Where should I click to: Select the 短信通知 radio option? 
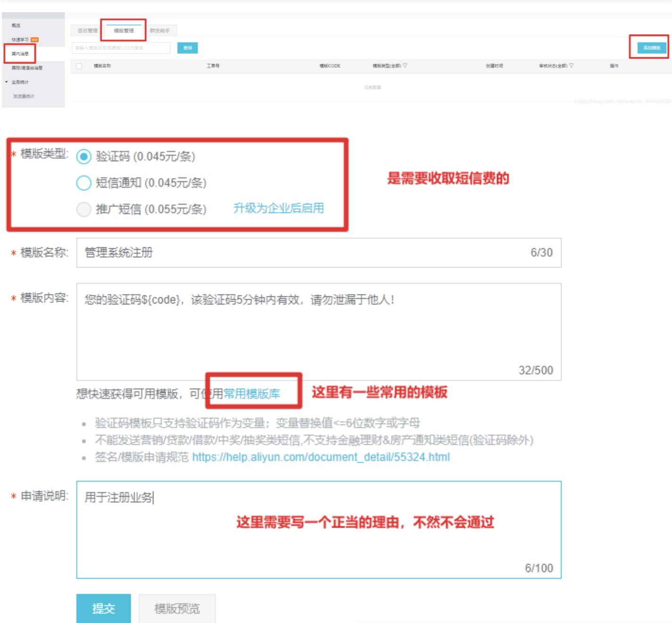[84, 183]
